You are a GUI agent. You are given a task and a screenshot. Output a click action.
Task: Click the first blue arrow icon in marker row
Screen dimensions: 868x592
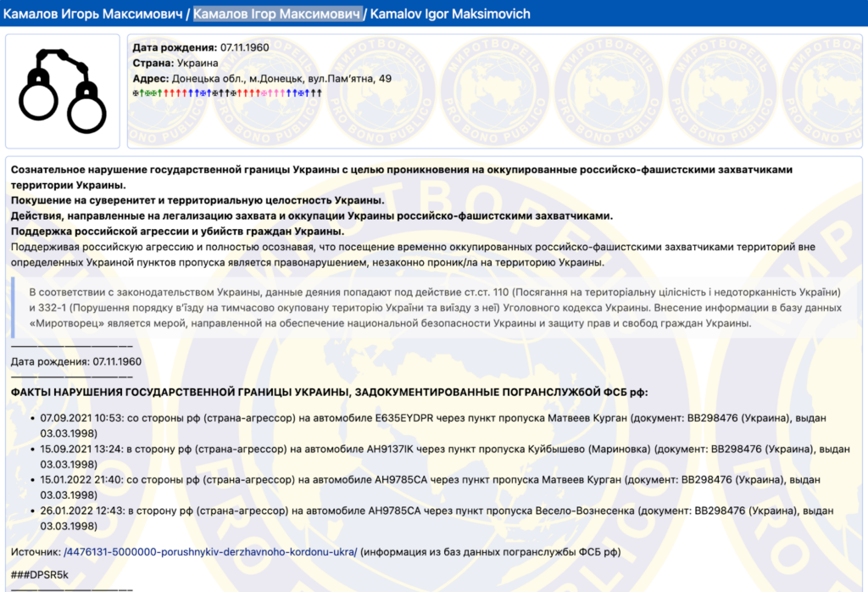click(x=191, y=92)
